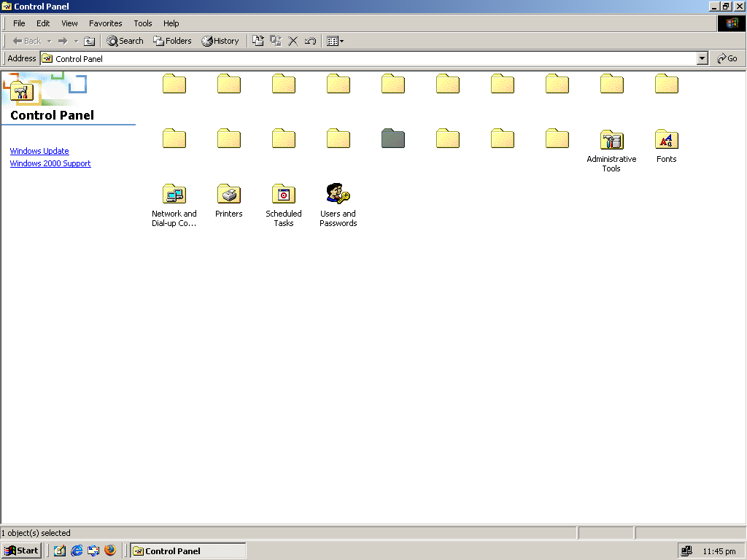Toggle the Folders pane in toolbar
747x560 pixels.
point(172,41)
